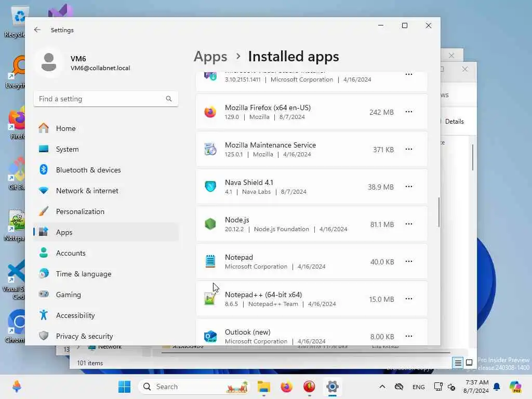The width and height of the screenshot is (532, 399).
Task: Open more options for Mozilla Firefox
Action: (409, 112)
